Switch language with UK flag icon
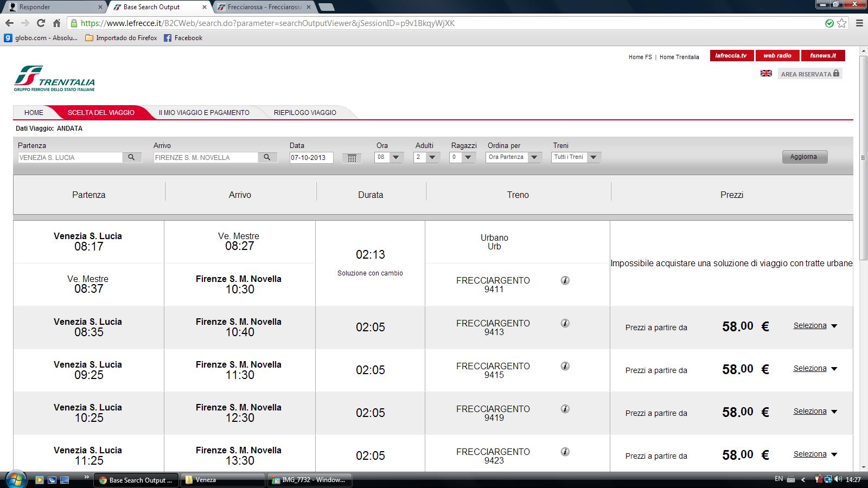Screen dimensions: 868x488 click(x=766, y=73)
